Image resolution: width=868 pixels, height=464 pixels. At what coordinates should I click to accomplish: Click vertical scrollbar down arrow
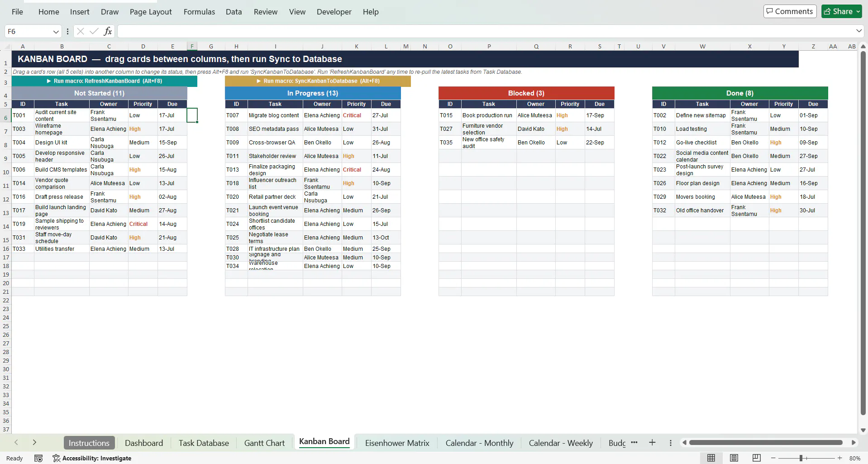click(x=863, y=431)
